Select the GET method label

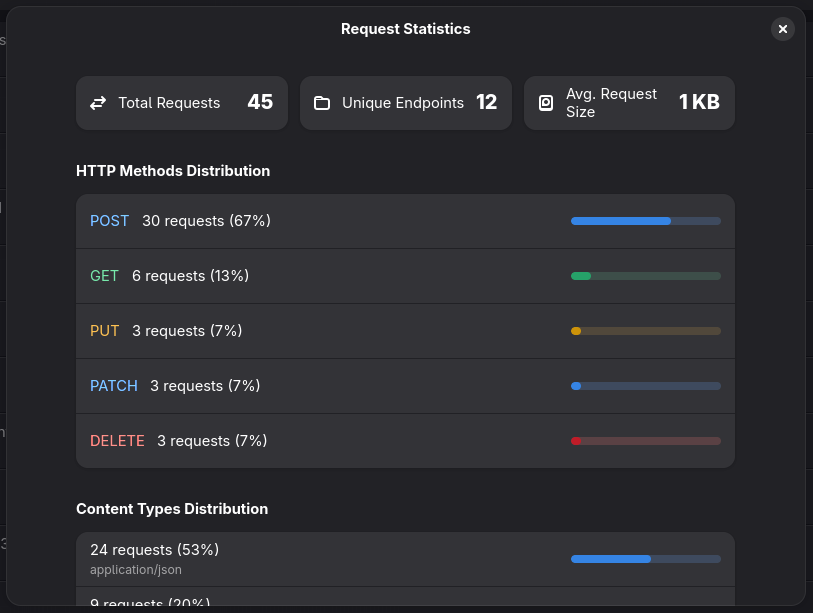(104, 276)
